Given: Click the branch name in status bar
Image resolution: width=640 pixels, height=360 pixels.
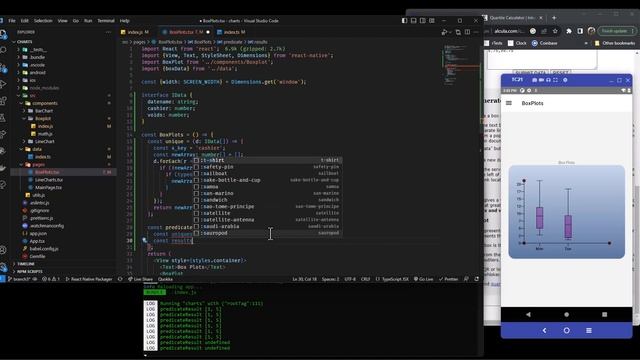Looking at the screenshot, I should tap(20, 279).
